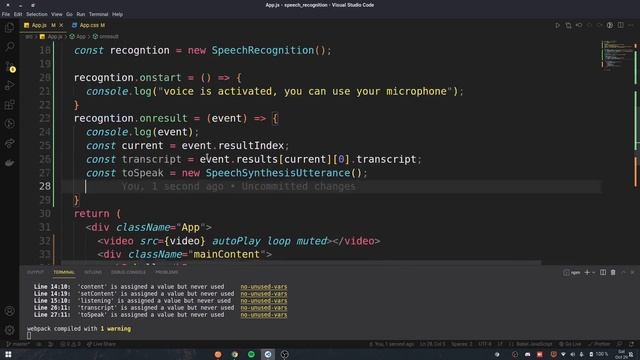The width and height of the screenshot is (640, 360).
Task: Open the Run menu
Action: 81,14
